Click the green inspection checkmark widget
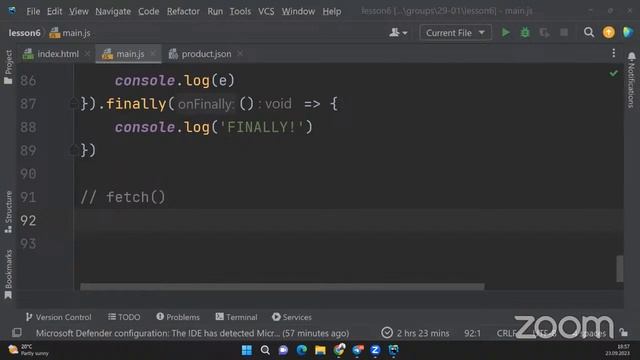The width and height of the screenshot is (640, 360). [x=613, y=73]
